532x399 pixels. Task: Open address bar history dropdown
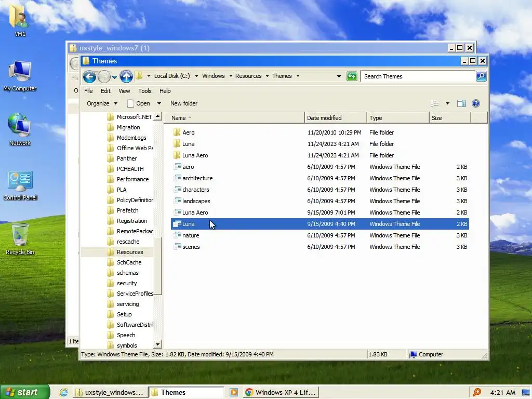point(339,76)
